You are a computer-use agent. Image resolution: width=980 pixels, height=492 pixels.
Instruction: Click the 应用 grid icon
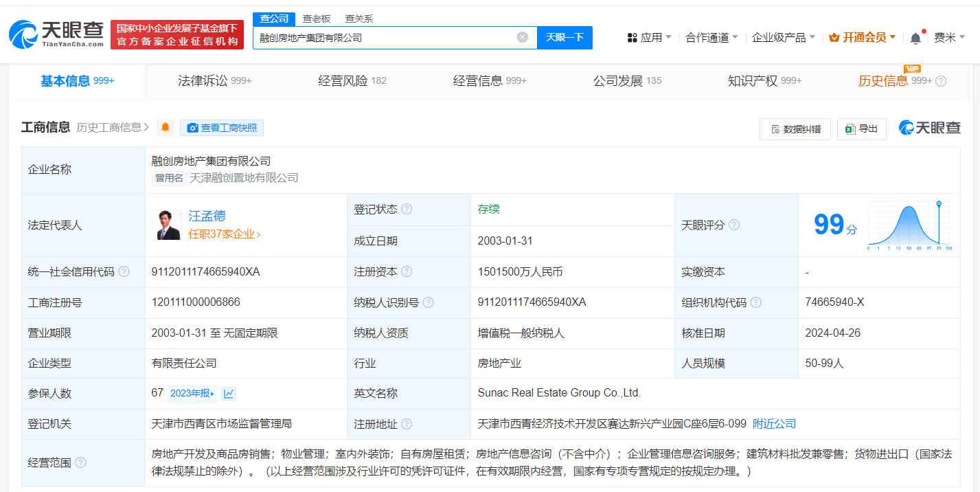click(633, 38)
